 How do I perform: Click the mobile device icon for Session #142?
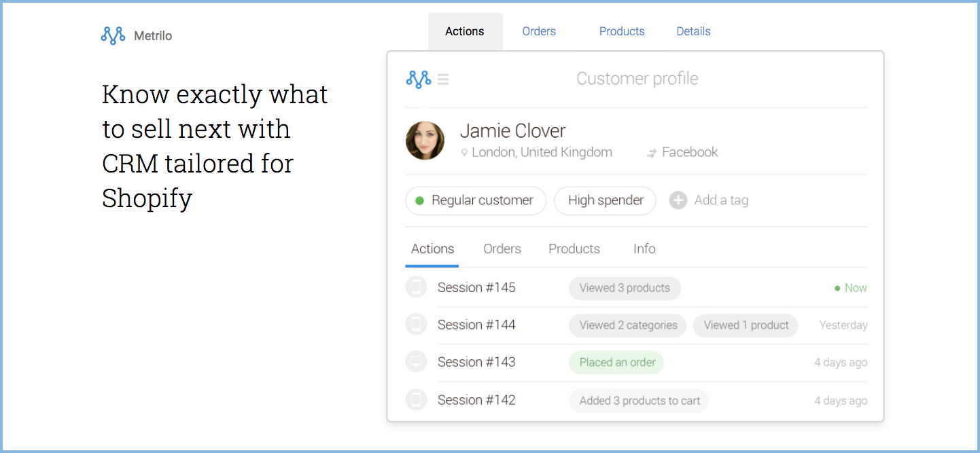[x=416, y=400]
